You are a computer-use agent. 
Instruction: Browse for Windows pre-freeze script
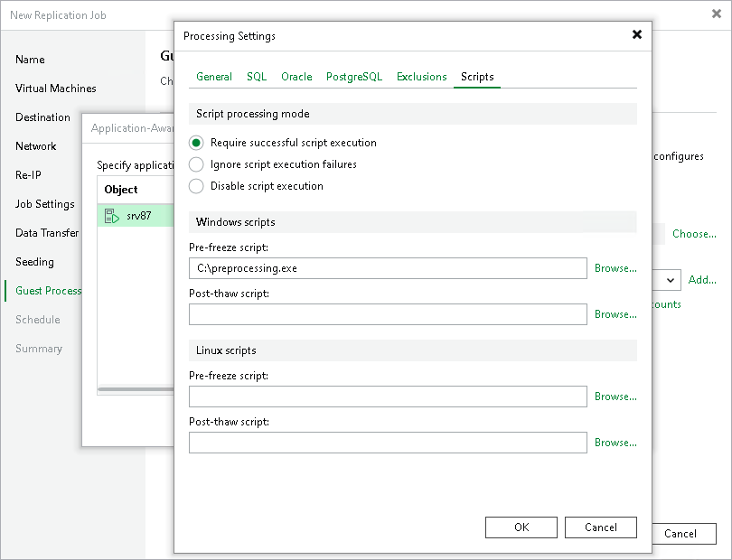[615, 268]
